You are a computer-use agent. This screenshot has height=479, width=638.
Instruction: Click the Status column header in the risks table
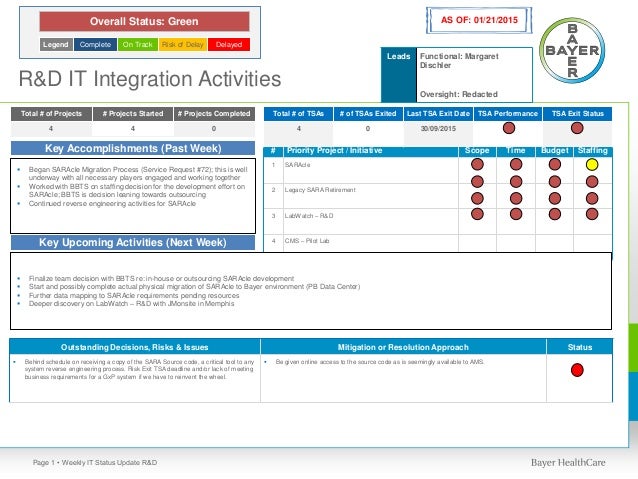click(x=580, y=347)
